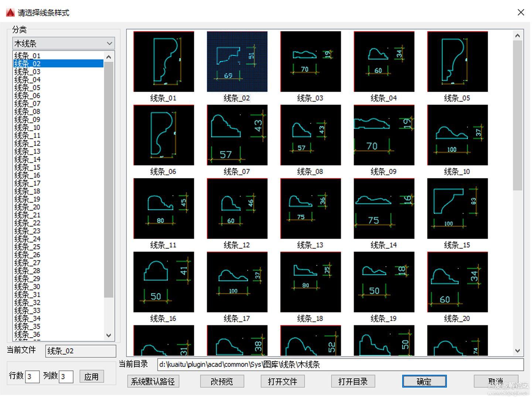Choose the 线条_19 preview thumbnail
The width and height of the screenshot is (532, 399).
[384, 282]
